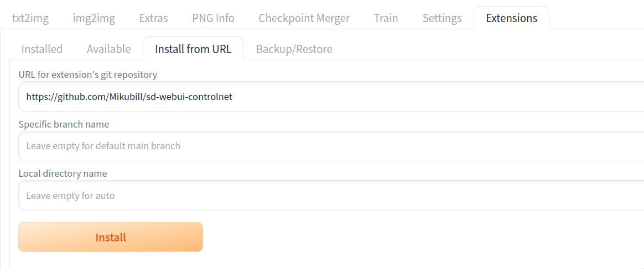Select the PNG Info tab
Image resolution: width=644 pixels, height=269 pixels.
pos(214,18)
